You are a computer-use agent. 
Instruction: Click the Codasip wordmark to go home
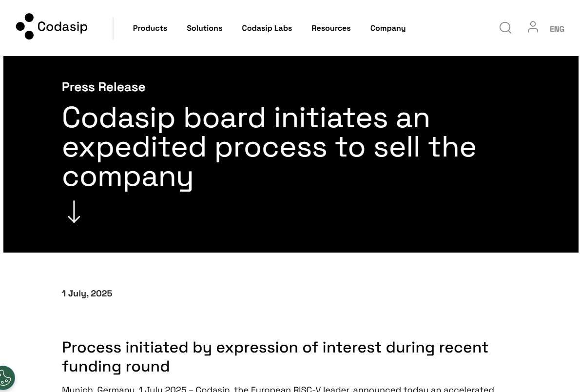(x=62, y=27)
